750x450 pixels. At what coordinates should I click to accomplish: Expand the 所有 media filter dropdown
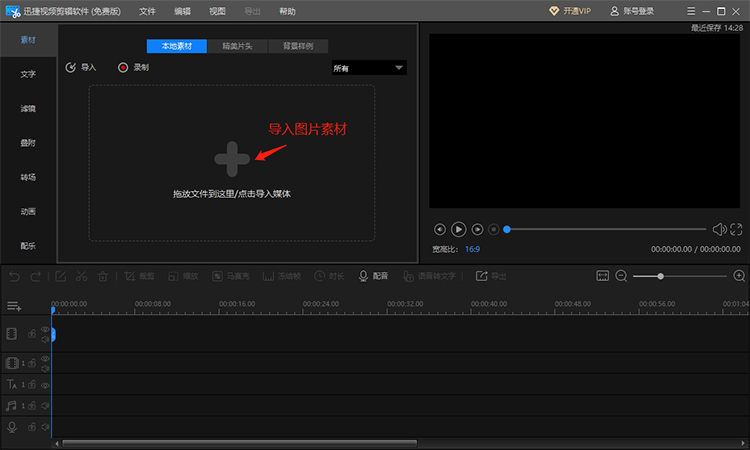click(x=369, y=68)
